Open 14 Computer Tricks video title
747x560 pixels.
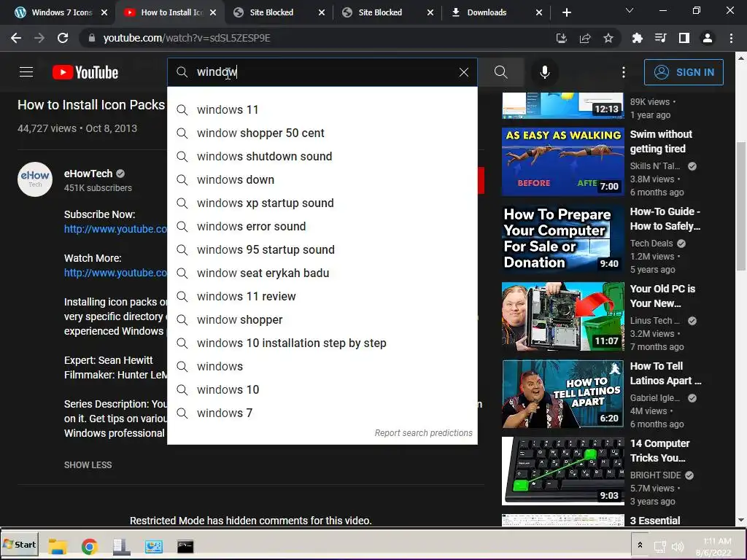pyautogui.click(x=659, y=451)
